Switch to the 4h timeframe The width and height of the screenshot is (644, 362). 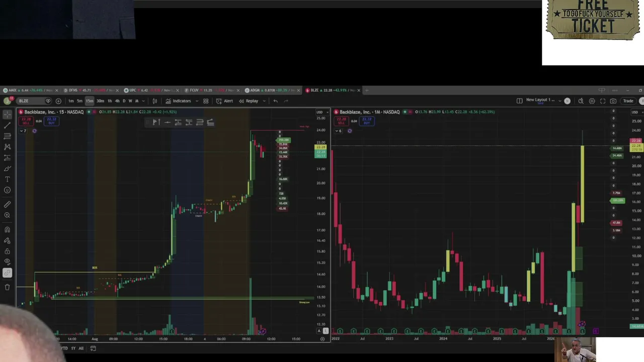117,101
